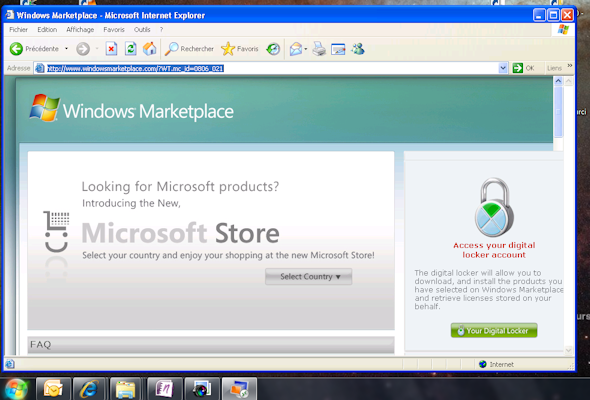
Task: Click the page icon in address bar
Action: pyautogui.click(x=40, y=68)
